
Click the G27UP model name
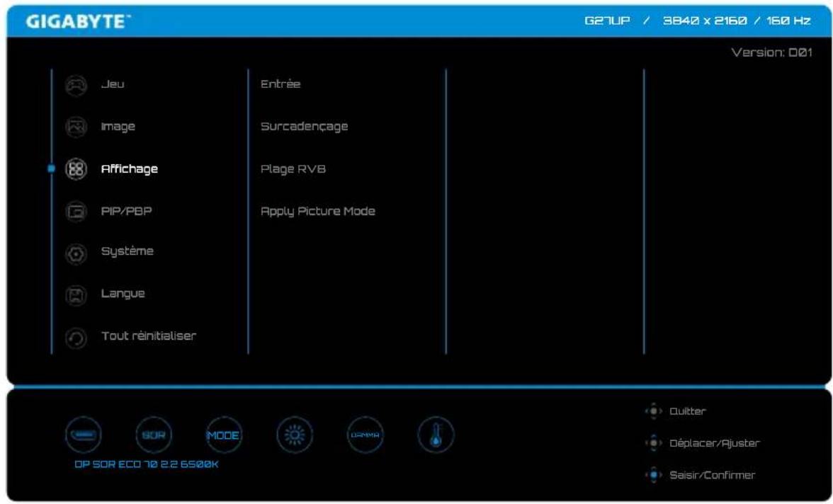click(607, 21)
